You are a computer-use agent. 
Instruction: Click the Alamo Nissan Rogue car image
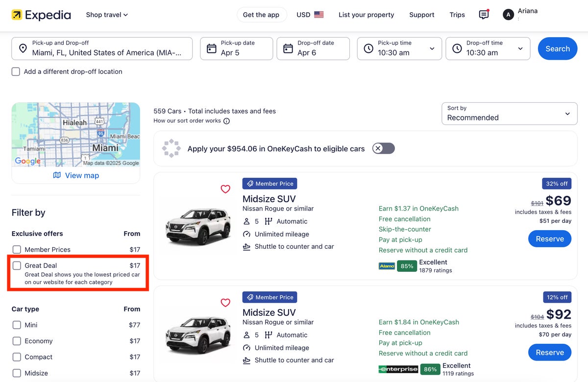(x=198, y=227)
